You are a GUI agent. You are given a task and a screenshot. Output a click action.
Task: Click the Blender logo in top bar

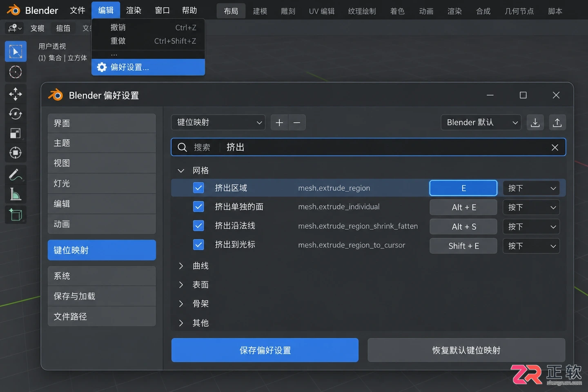coord(13,10)
